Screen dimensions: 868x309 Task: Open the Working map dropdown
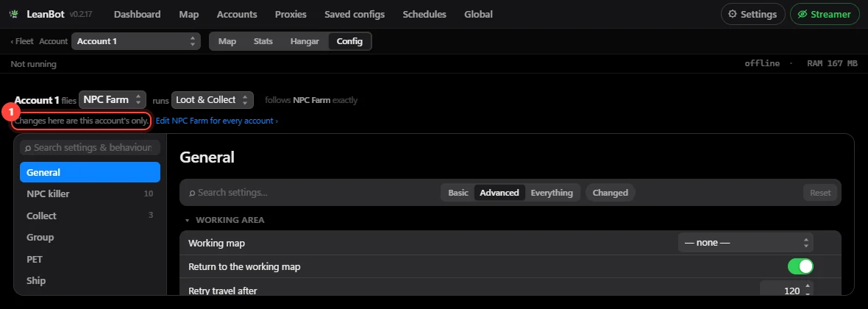[747, 243]
